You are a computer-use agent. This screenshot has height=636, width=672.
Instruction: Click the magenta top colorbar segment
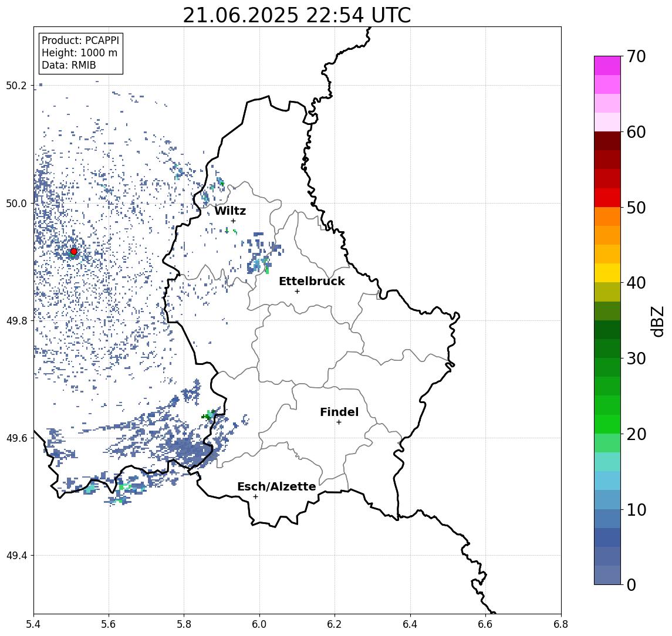click(607, 66)
